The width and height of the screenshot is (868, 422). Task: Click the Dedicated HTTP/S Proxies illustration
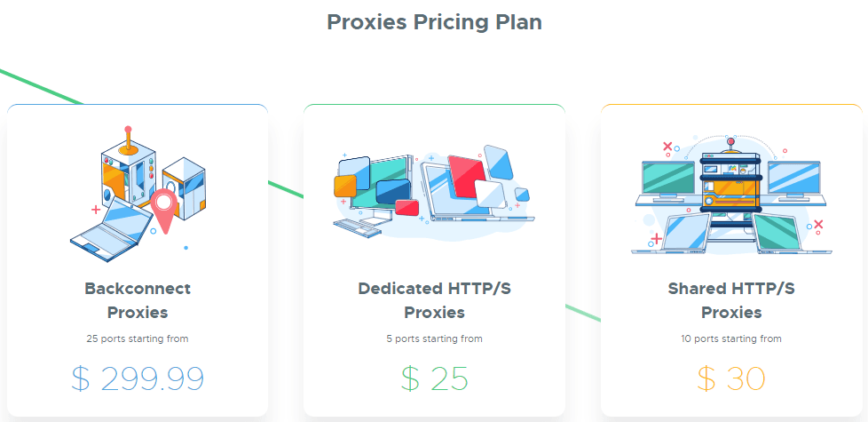click(434, 190)
